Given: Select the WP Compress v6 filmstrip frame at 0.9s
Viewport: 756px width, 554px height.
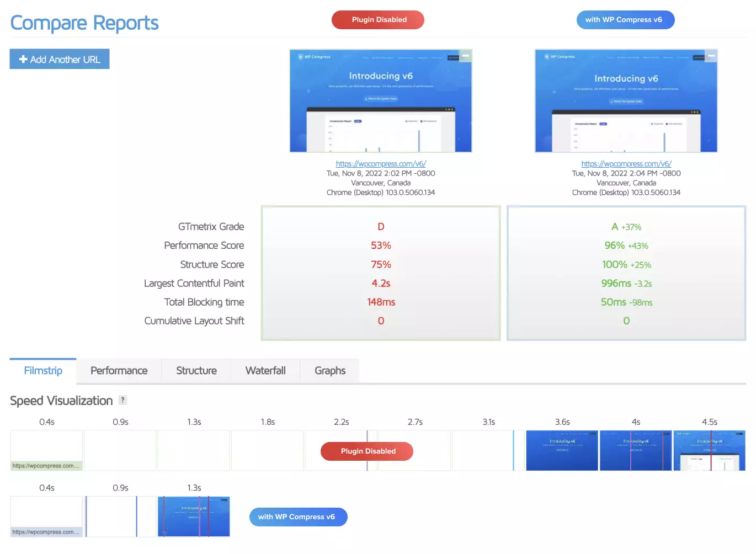Looking at the screenshot, I should (120, 516).
